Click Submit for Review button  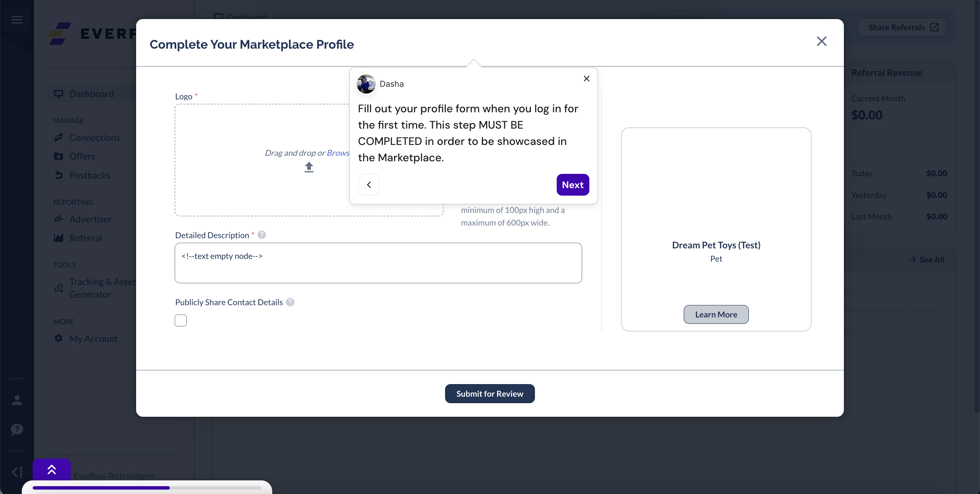pyautogui.click(x=490, y=394)
